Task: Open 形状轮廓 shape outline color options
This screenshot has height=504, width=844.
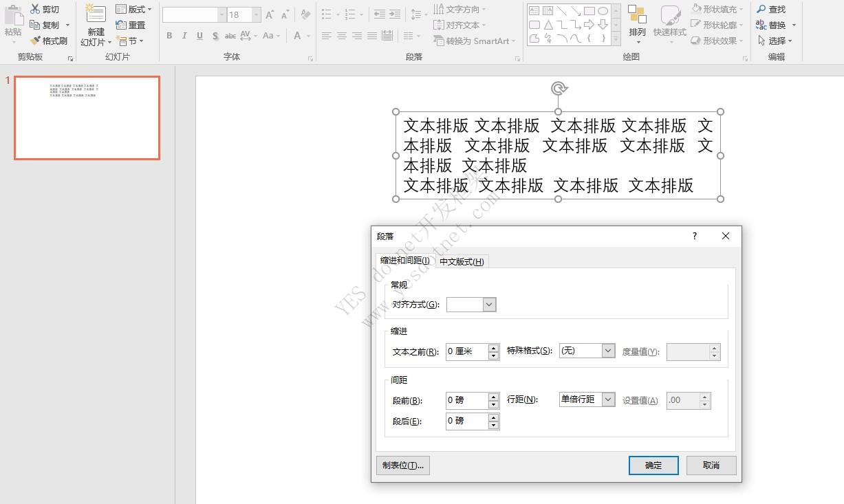Action: (717, 25)
